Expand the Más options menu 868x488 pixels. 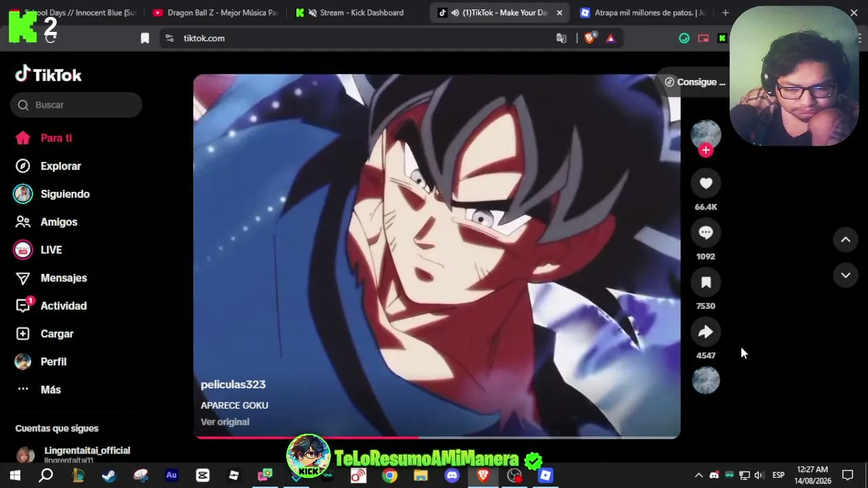tap(38, 390)
